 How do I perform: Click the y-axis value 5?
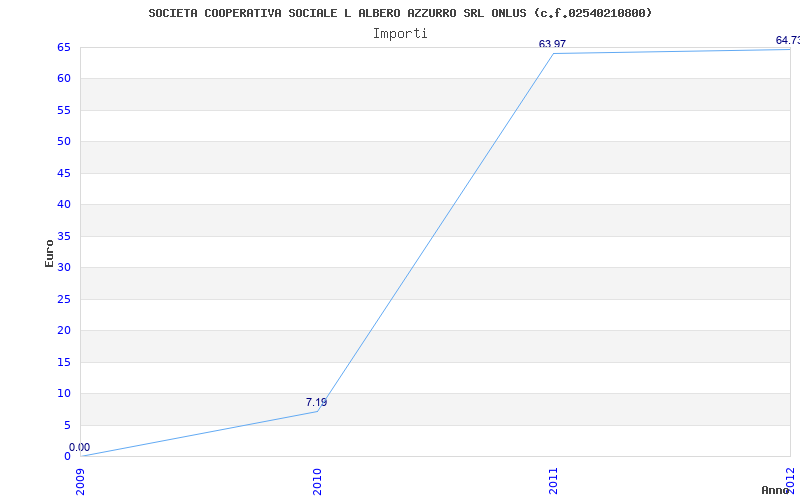[x=67, y=426]
